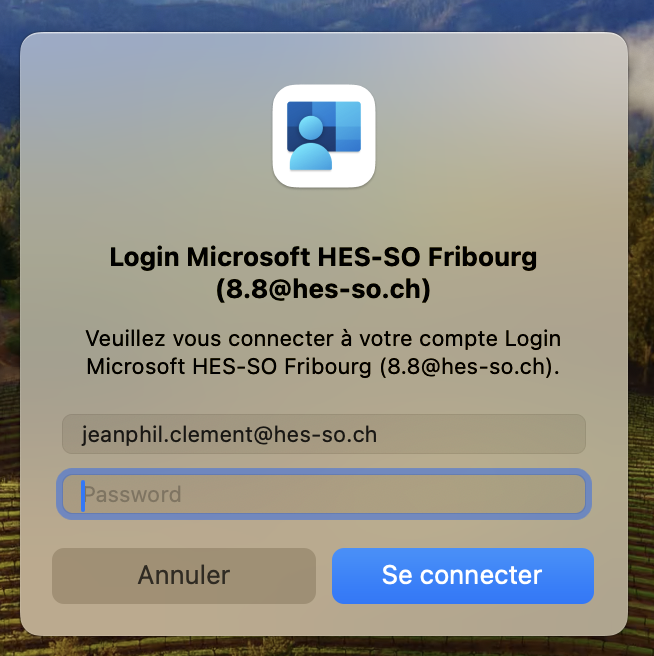Click the second description line ending with (8.8@hes-so.ch).

pos(323,366)
